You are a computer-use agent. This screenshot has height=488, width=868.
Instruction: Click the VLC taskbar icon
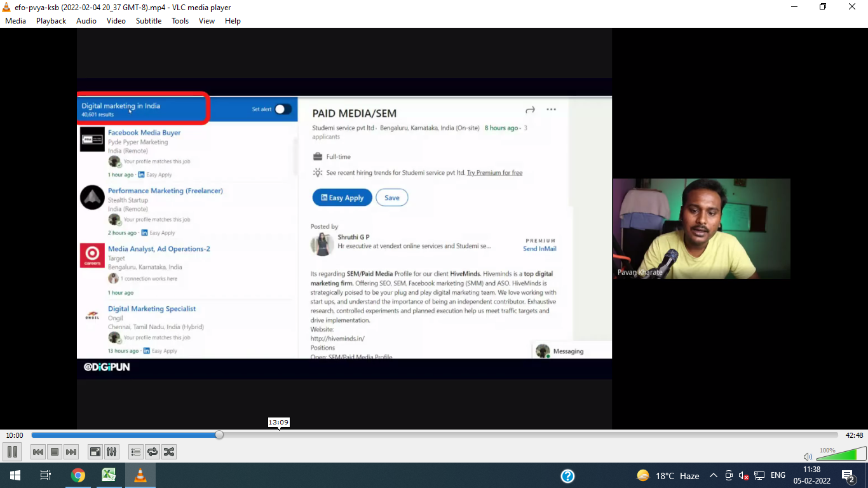[140, 475]
